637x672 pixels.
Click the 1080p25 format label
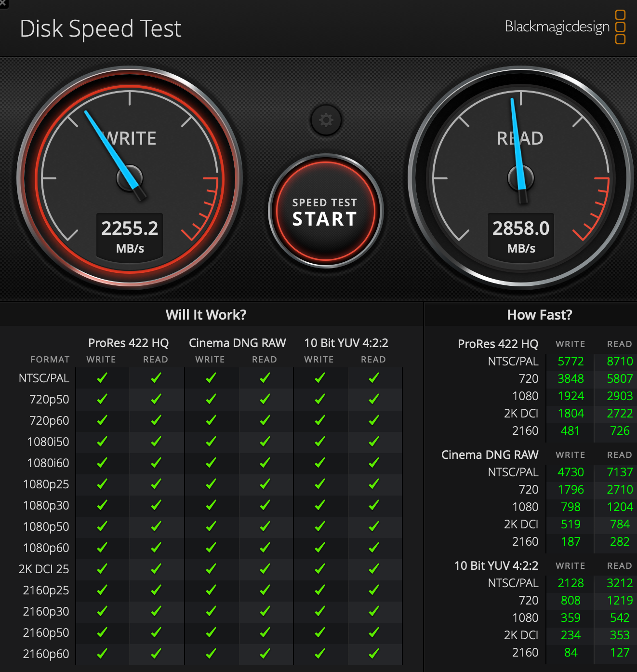coord(46,484)
